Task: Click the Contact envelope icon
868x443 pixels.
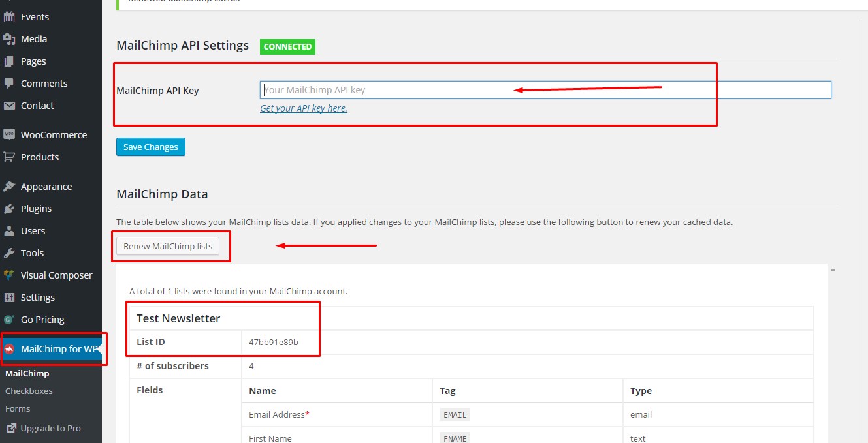Action: tap(9, 106)
